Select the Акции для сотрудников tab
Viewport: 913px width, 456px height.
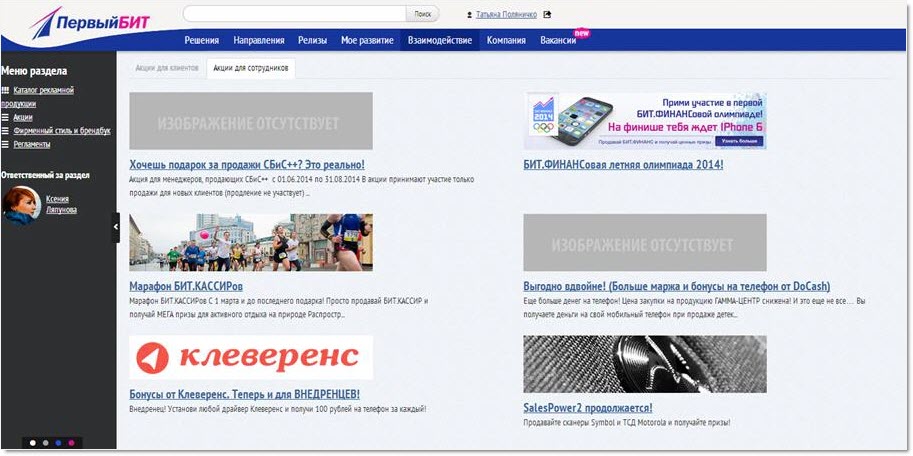(250, 69)
